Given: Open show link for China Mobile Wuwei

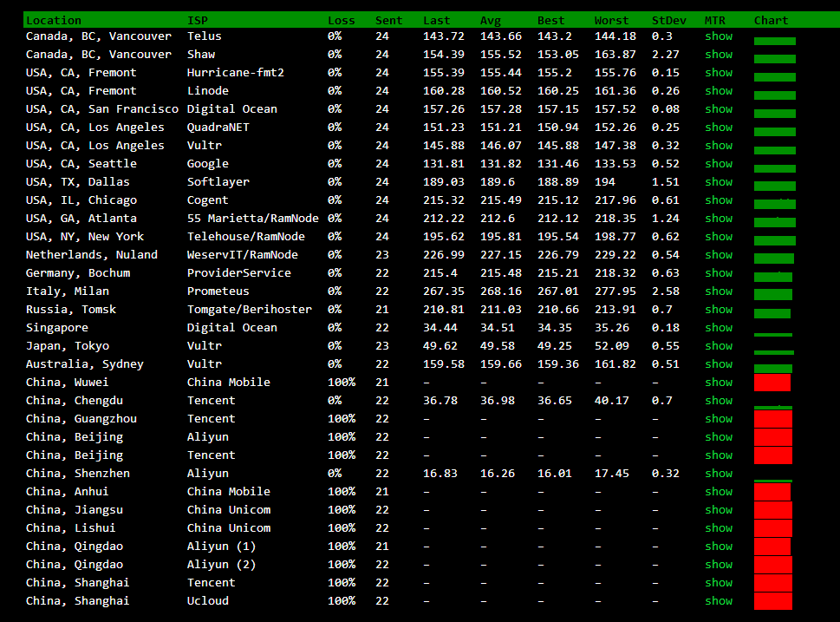Looking at the screenshot, I should coord(718,383).
